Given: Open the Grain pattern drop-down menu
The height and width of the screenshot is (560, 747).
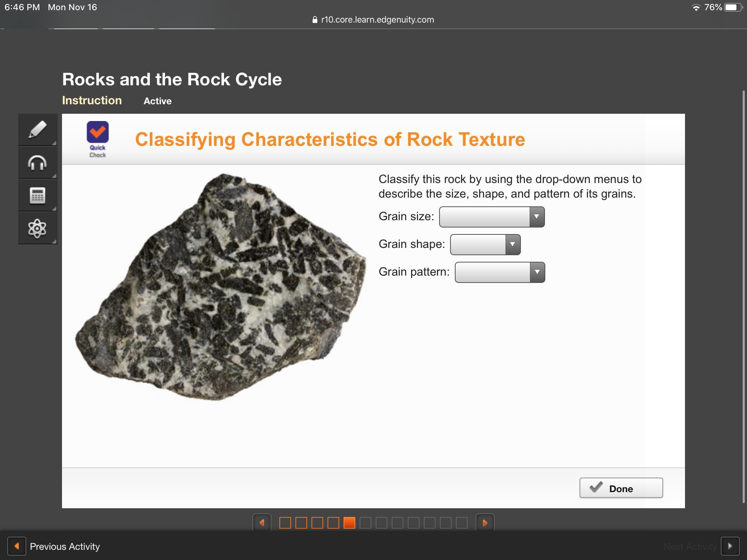Looking at the screenshot, I should [x=500, y=272].
